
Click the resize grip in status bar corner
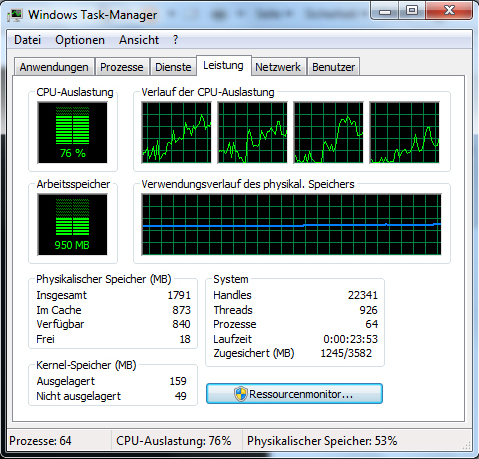[467, 445]
